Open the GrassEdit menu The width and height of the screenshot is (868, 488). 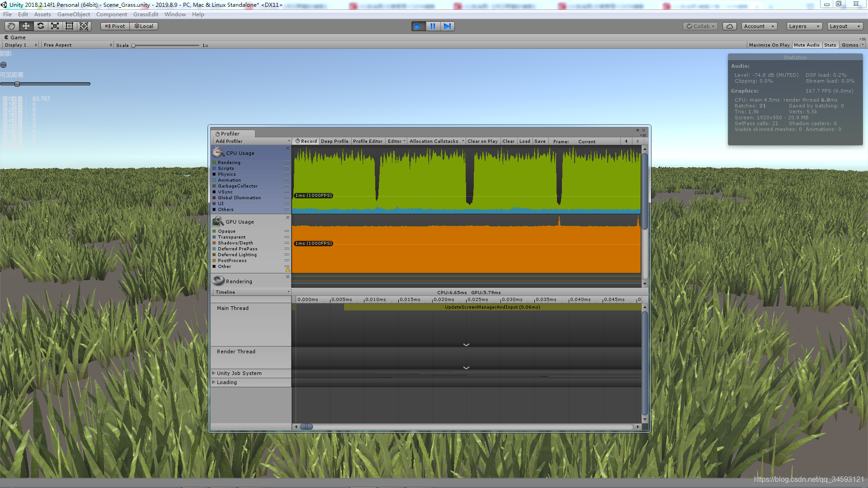pyautogui.click(x=146, y=14)
